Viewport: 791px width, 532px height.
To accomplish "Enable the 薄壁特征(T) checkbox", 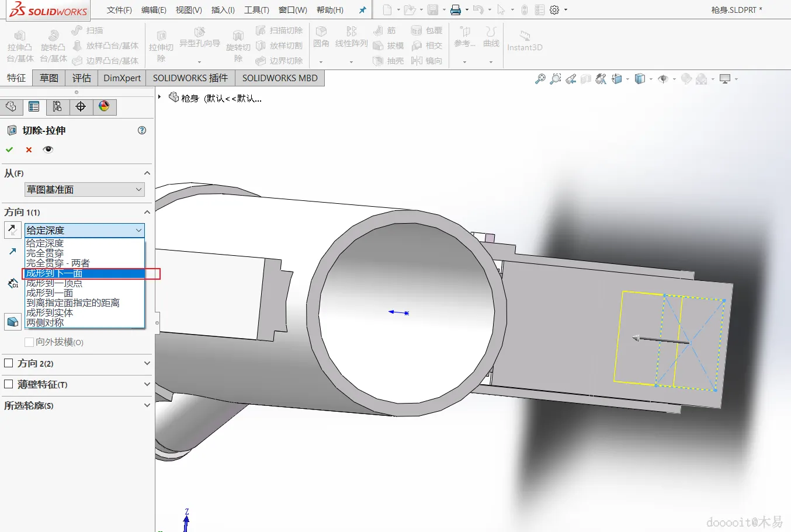I will (9, 384).
